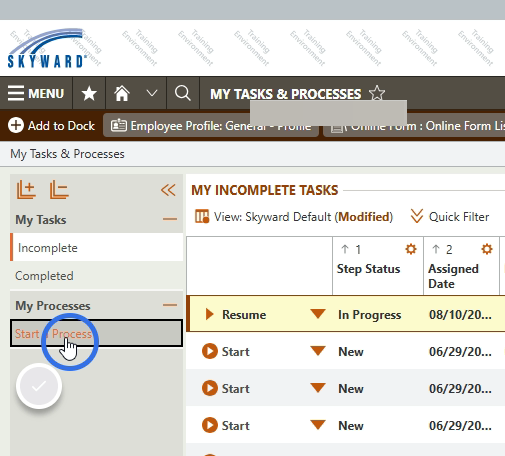Open the dropdown arrow beside Resume
Screen dimensions: 505x456
[x=318, y=314]
